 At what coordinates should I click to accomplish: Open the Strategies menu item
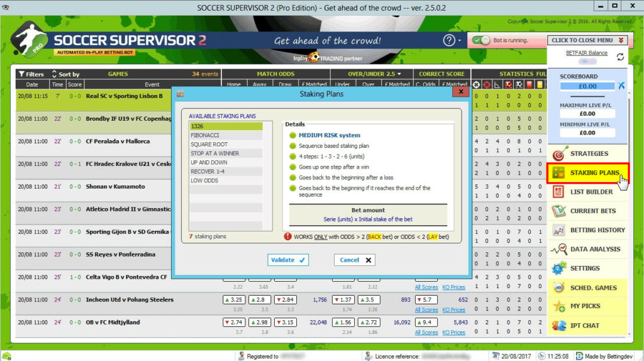(x=589, y=153)
